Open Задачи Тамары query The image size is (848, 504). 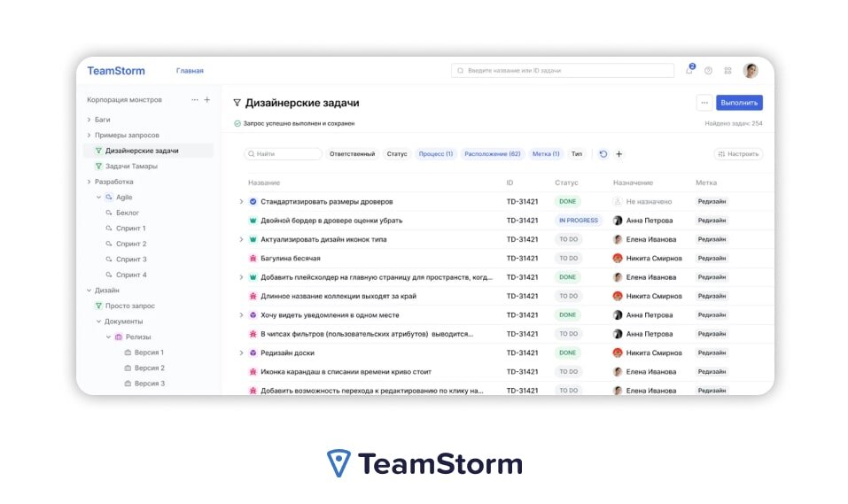131,166
